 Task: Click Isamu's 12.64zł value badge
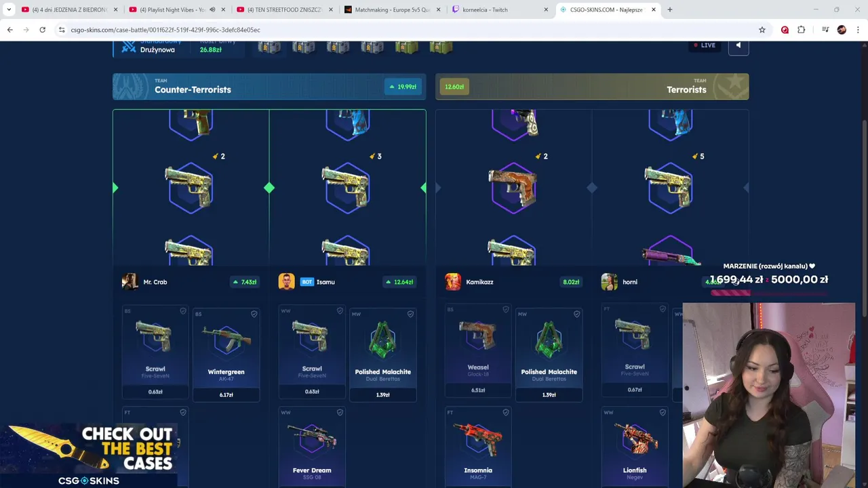pos(400,282)
